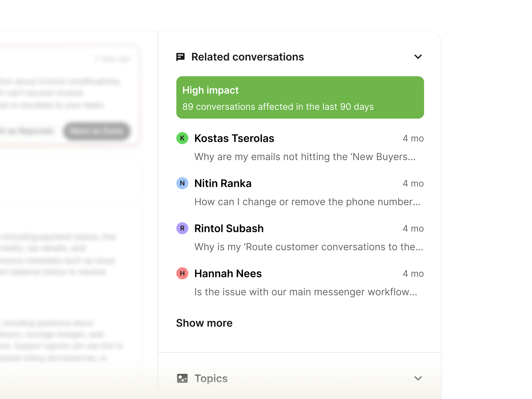Click the 4 mo timestamp beside Kostas Tserolas
Screen dimensions: 532x399
(413, 138)
